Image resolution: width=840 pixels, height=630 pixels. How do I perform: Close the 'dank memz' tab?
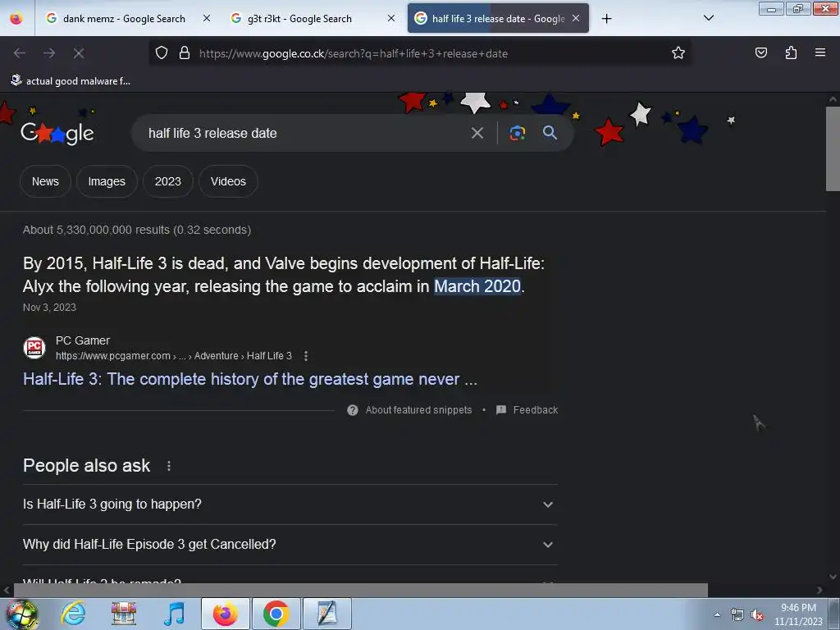pos(207,18)
